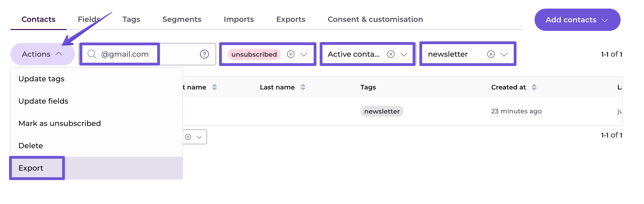
Task: Sort by Created at column arrows
Action: click(534, 87)
